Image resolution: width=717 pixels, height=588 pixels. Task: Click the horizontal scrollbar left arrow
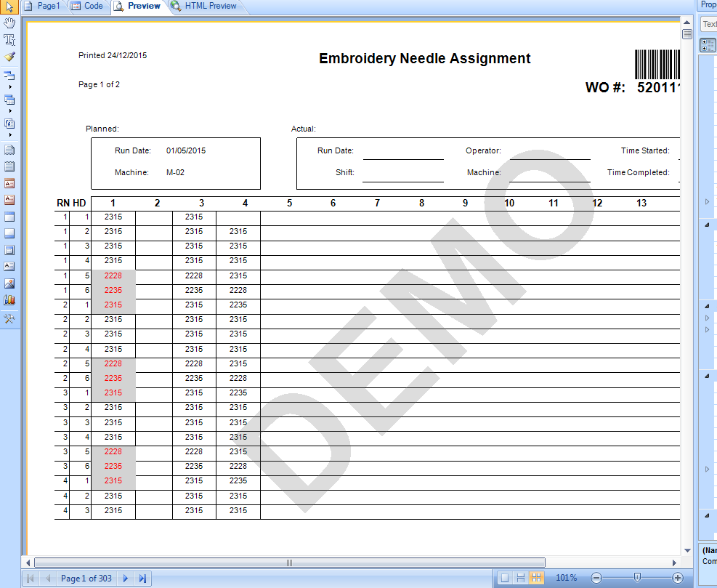pyautogui.click(x=28, y=563)
